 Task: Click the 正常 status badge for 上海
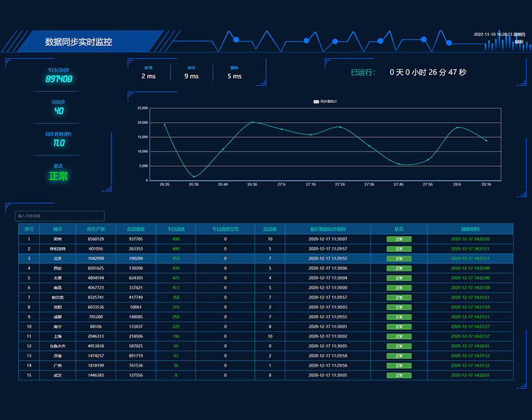[399, 337]
